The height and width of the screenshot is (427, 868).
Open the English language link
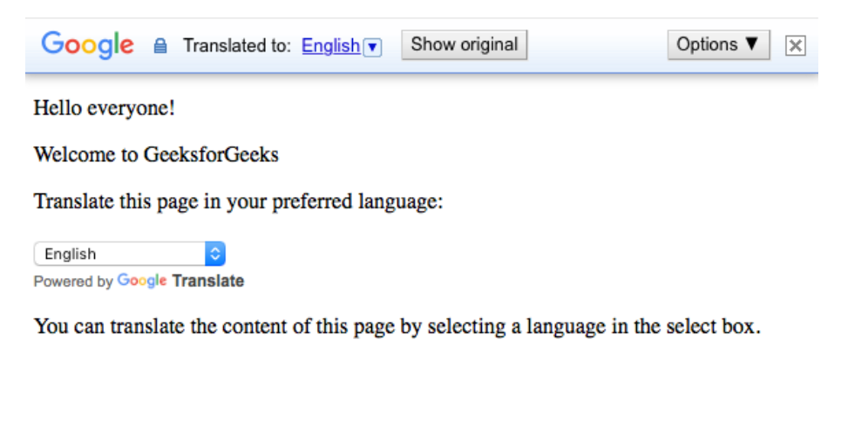tap(330, 46)
